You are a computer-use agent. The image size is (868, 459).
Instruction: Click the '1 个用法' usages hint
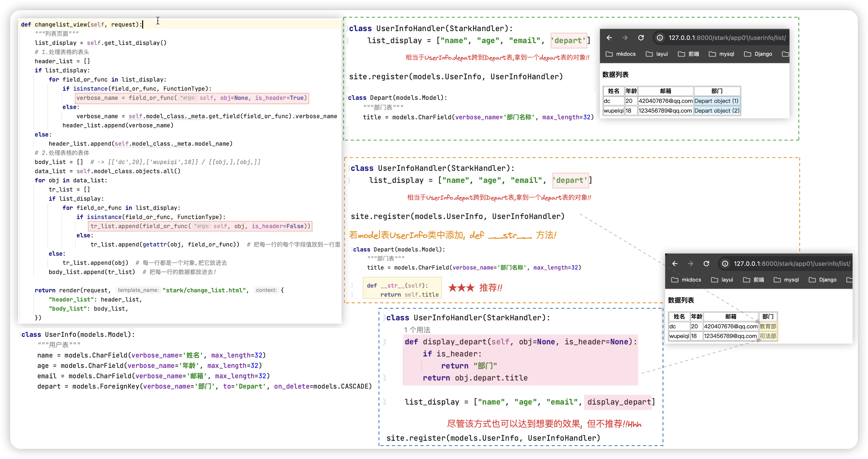click(x=417, y=330)
